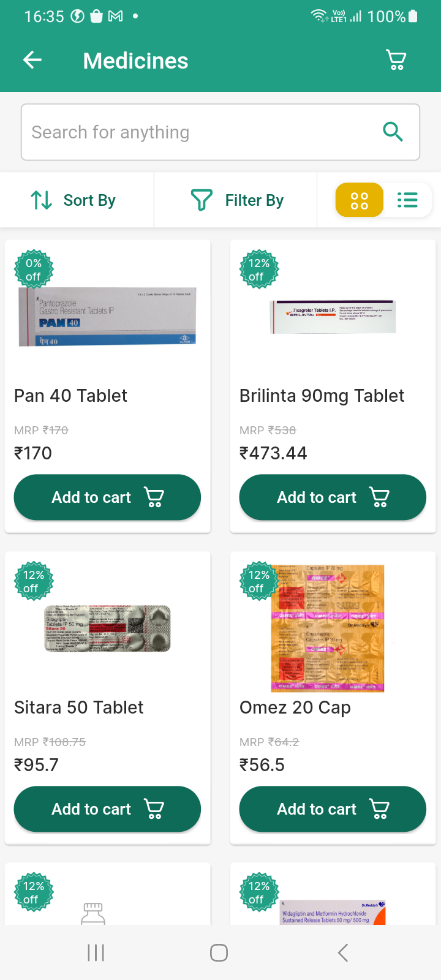
Task: Add Omez 20 Cap to cart
Action: [x=333, y=809]
